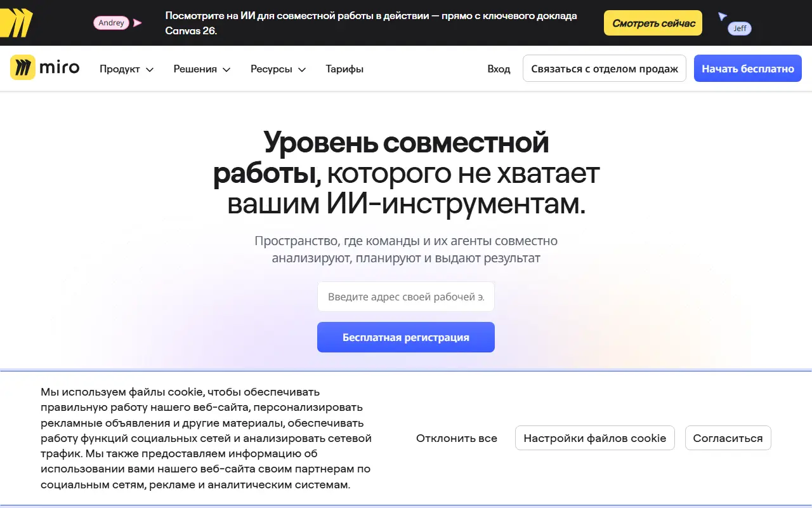Open Настройки файлов cookie

595,438
